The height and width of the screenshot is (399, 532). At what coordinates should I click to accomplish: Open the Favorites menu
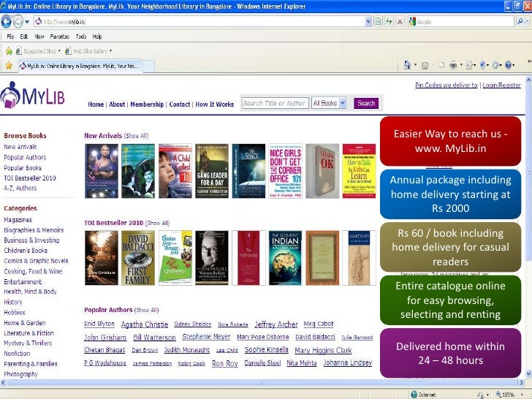tap(60, 37)
